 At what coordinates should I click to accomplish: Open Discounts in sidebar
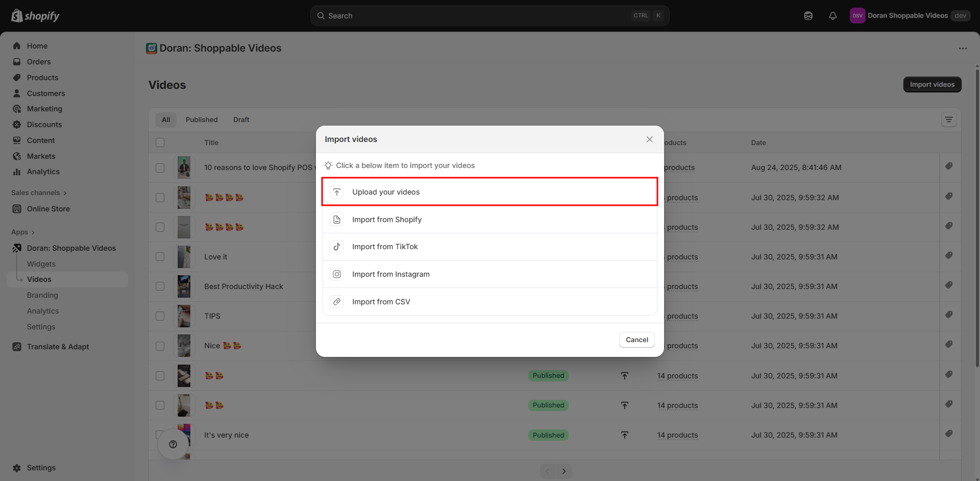(x=44, y=125)
